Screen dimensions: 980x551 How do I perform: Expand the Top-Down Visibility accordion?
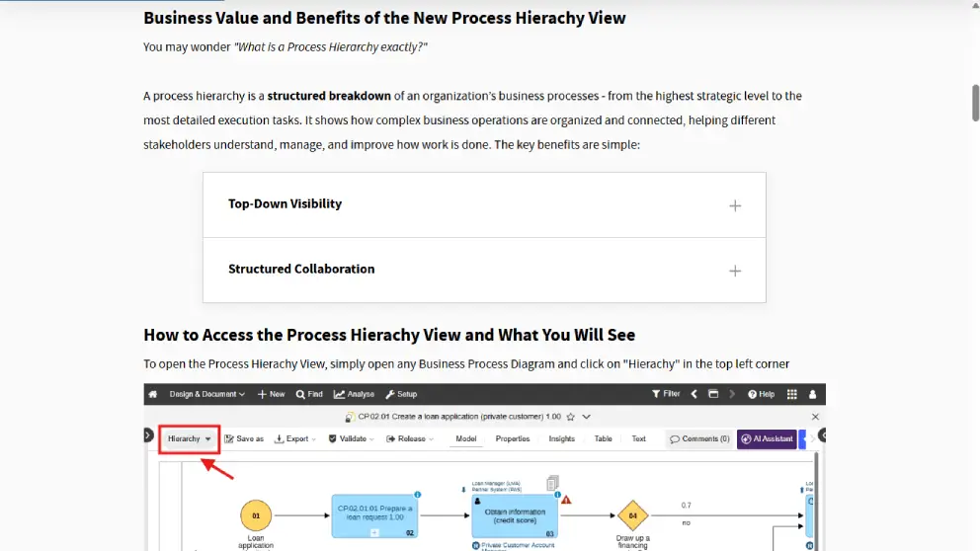(734, 205)
